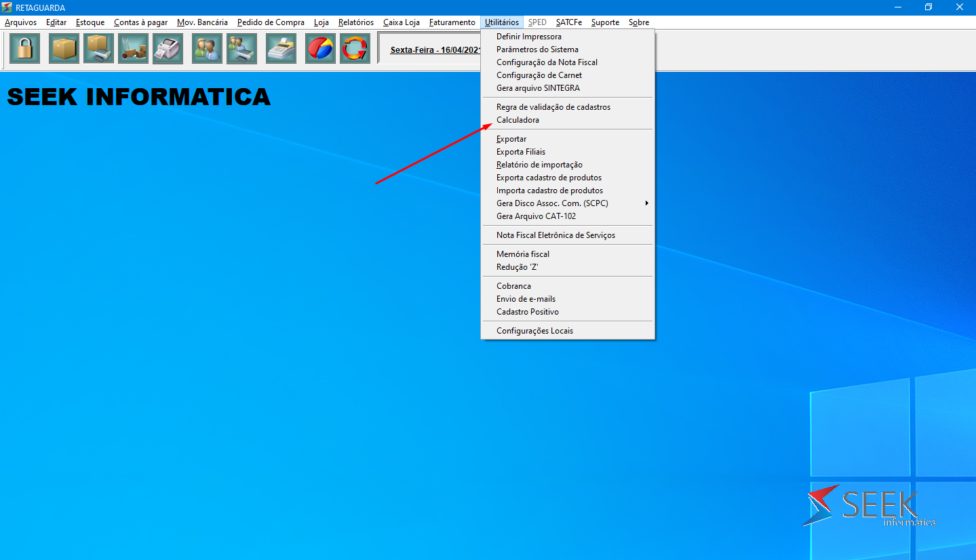Image resolution: width=976 pixels, height=560 pixels.
Task: Open the Relatórios menu
Action: click(356, 22)
